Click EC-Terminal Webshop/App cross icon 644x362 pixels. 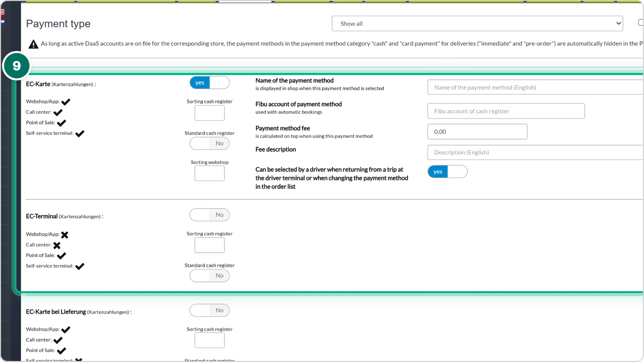pyautogui.click(x=65, y=235)
